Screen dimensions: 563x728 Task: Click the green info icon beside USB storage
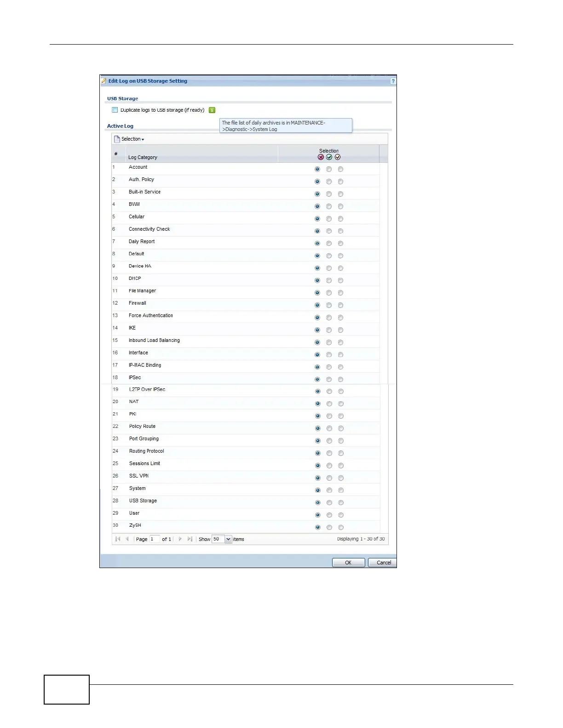click(x=212, y=110)
